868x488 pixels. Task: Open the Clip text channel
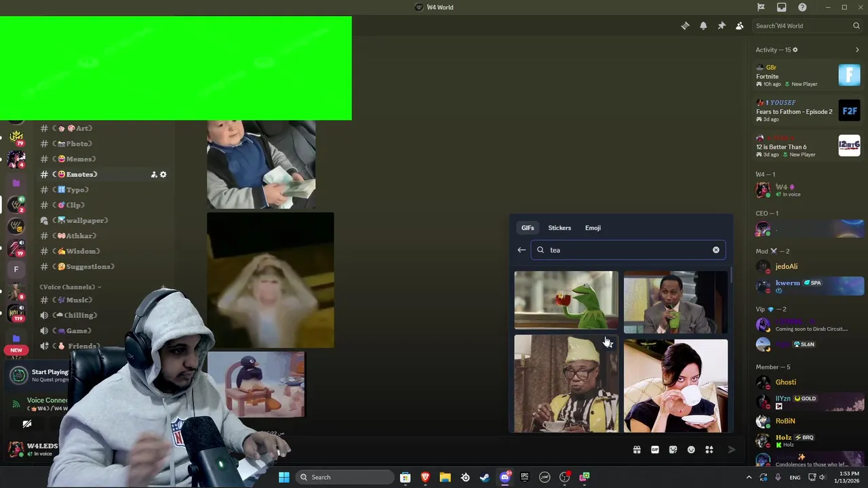[104, 205]
